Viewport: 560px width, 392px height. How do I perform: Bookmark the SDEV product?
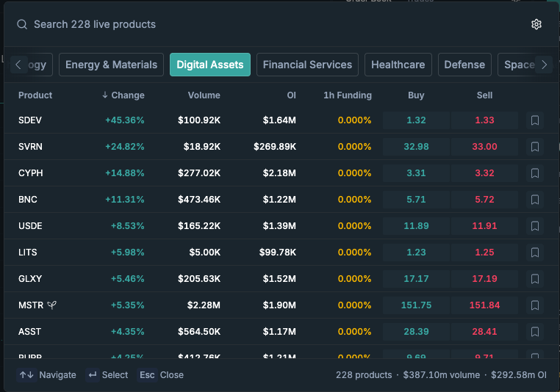(534, 120)
